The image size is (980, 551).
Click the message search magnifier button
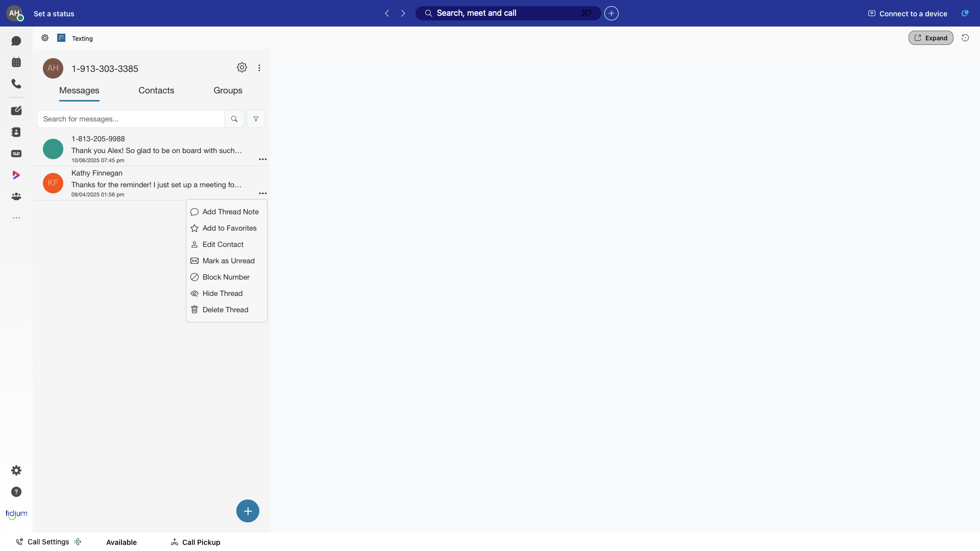(x=234, y=119)
